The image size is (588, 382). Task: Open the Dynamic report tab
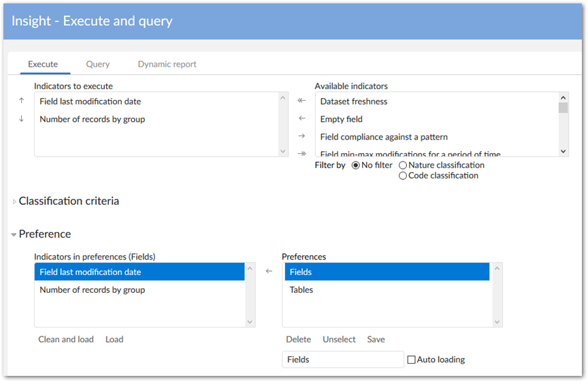[x=167, y=64]
